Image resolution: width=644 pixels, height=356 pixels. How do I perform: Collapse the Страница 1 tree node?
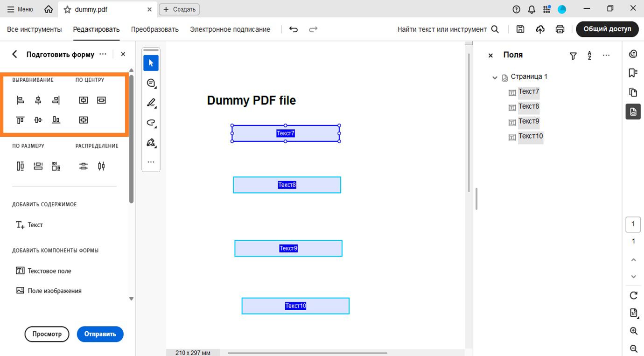pos(495,77)
